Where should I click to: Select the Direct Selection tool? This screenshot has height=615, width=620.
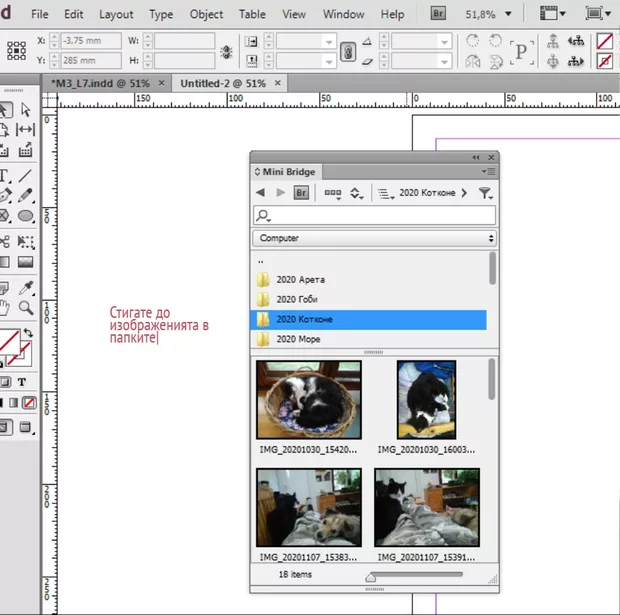tap(26, 109)
